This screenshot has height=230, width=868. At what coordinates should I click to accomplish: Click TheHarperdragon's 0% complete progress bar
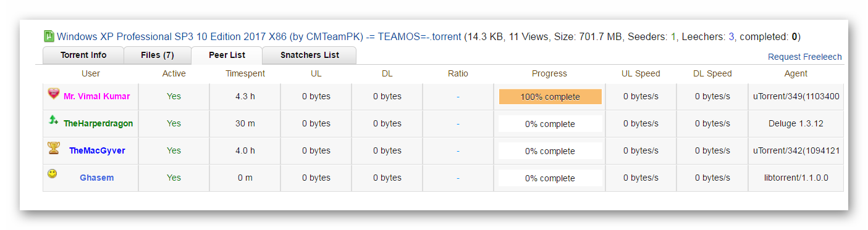550,124
